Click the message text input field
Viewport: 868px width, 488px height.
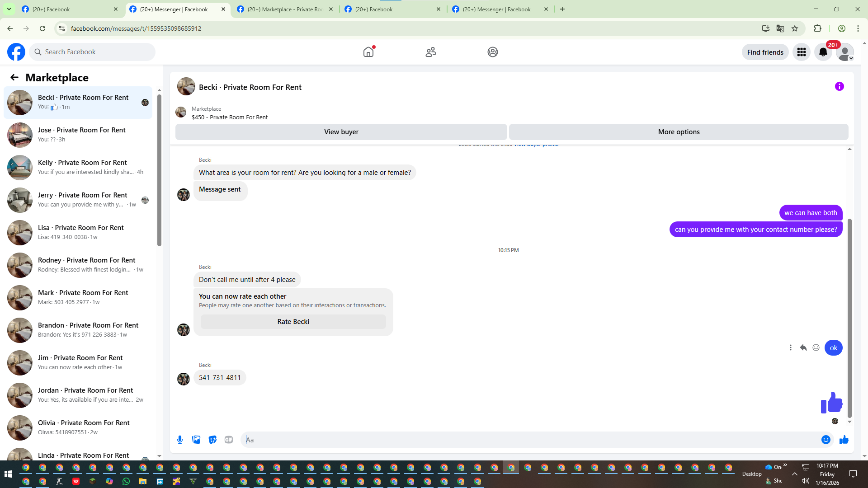click(x=529, y=440)
